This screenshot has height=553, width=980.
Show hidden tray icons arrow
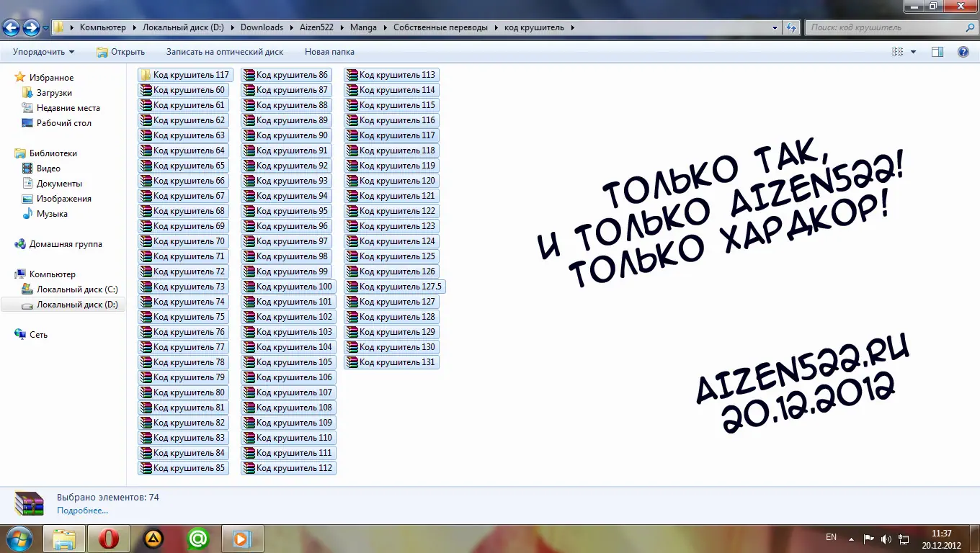851,539
